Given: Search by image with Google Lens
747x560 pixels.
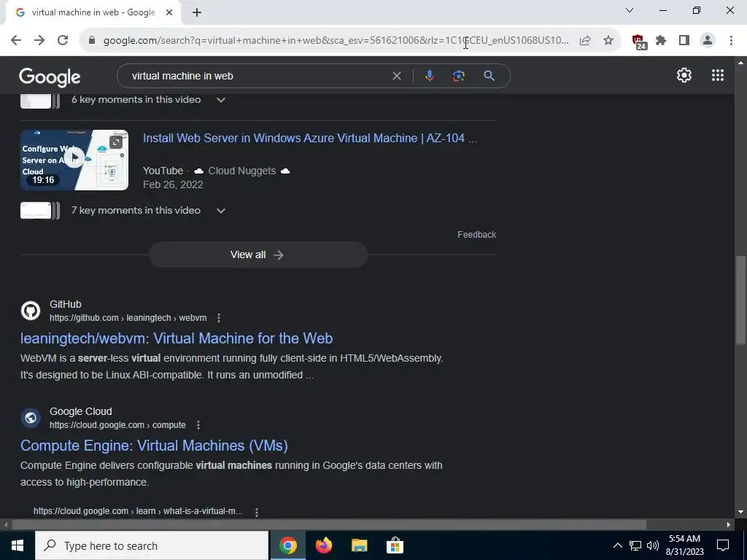Looking at the screenshot, I should point(458,76).
